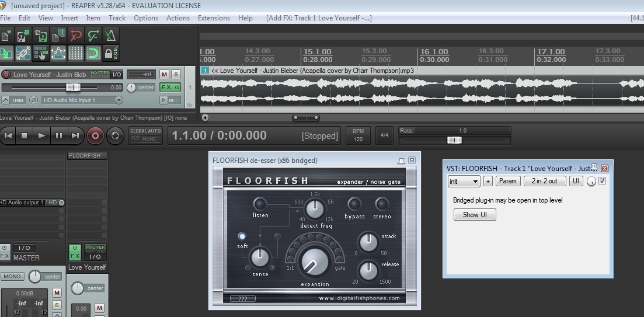Toggle FX bypass power on track panel

(x=177, y=88)
